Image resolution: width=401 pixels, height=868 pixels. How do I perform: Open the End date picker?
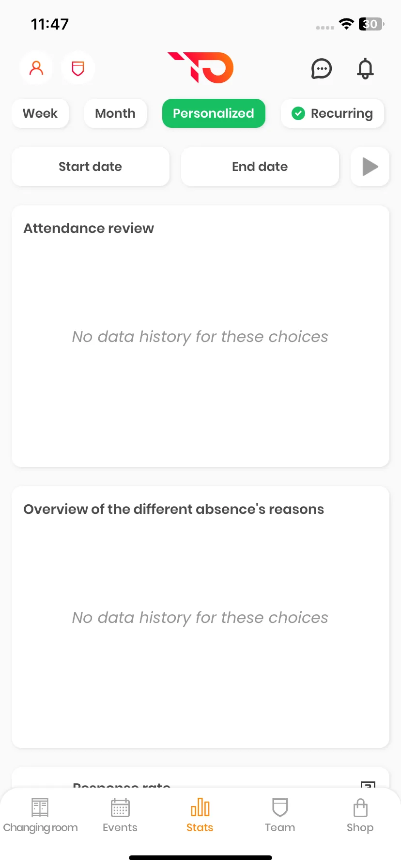[260, 167]
